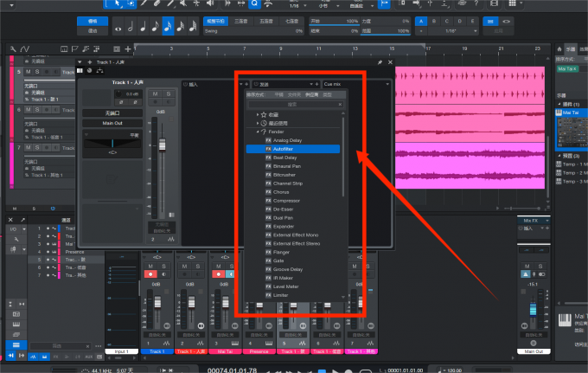The height and width of the screenshot is (373, 588).
Task: Select the Mute tool
Action: (183, 3)
